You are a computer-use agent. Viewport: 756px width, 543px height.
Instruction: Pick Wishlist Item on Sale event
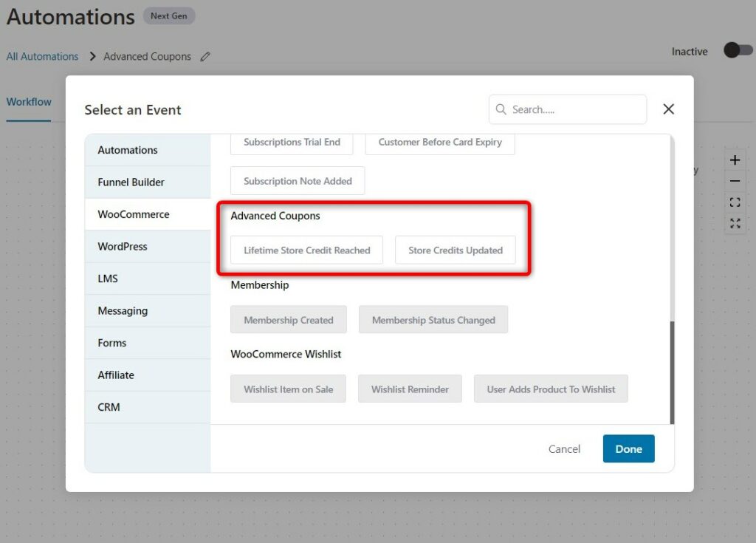288,389
